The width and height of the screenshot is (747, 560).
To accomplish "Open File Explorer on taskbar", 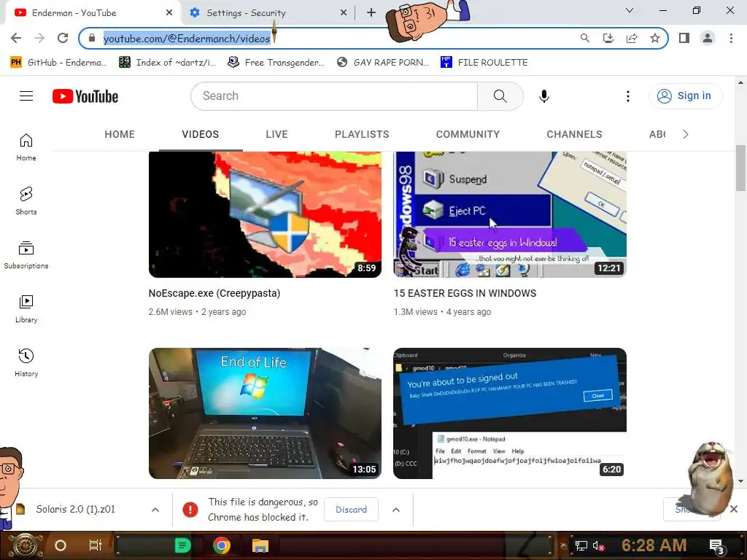I will [260, 545].
